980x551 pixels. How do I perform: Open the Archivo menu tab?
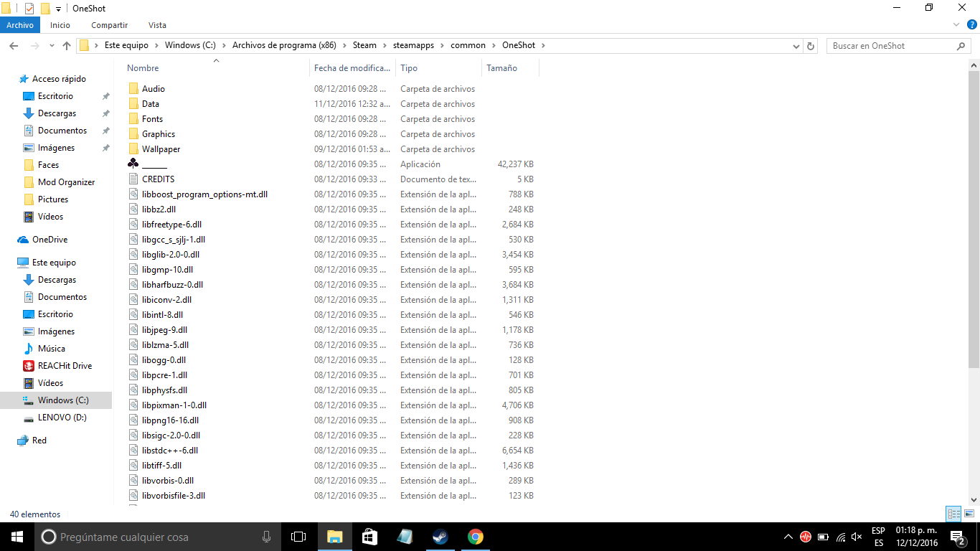(20, 25)
